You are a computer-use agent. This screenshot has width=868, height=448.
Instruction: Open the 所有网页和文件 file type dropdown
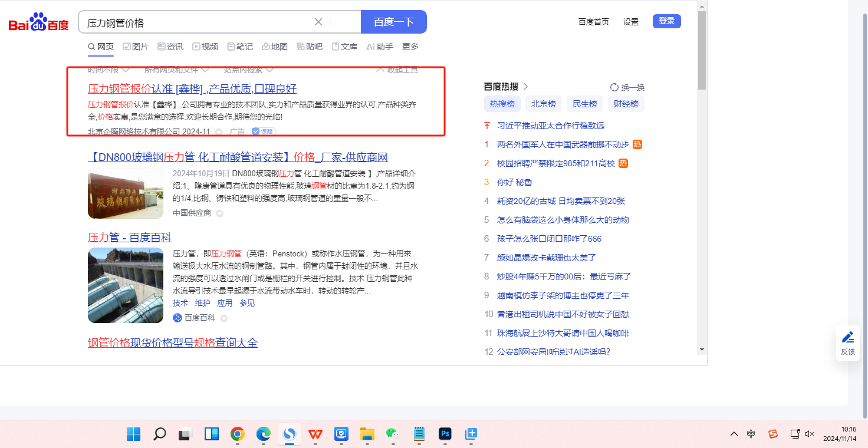tap(176, 70)
